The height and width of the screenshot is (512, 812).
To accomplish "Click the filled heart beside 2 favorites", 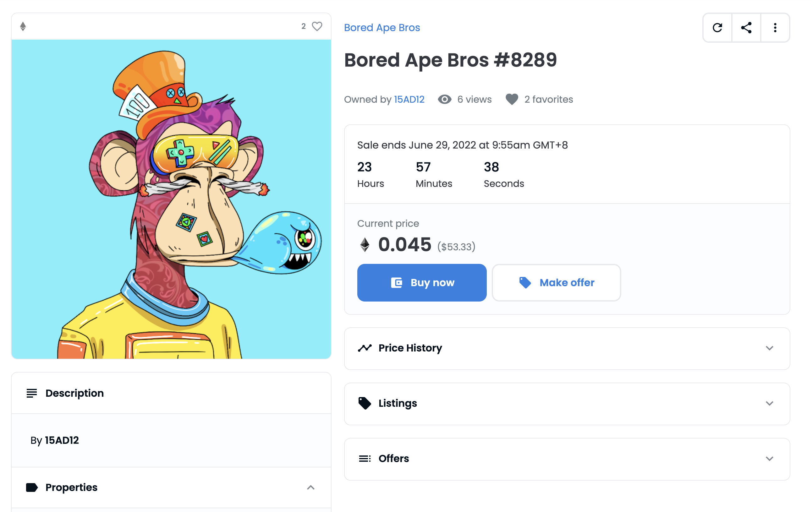I will click(x=512, y=100).
